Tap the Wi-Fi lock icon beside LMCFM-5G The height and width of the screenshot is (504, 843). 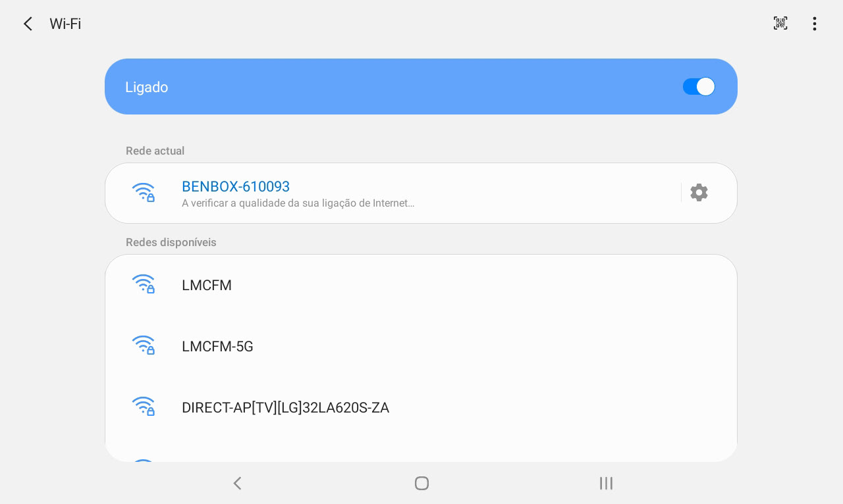[x=144, y=345]
